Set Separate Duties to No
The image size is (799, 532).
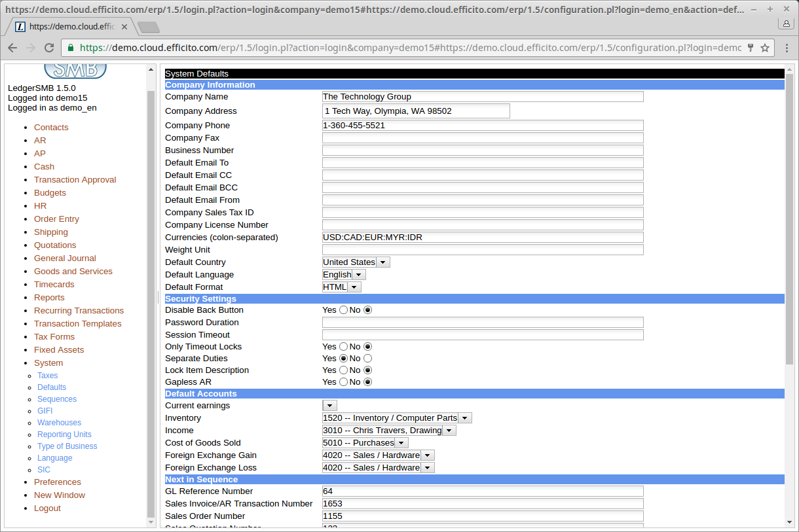click(x=367, y=359)
